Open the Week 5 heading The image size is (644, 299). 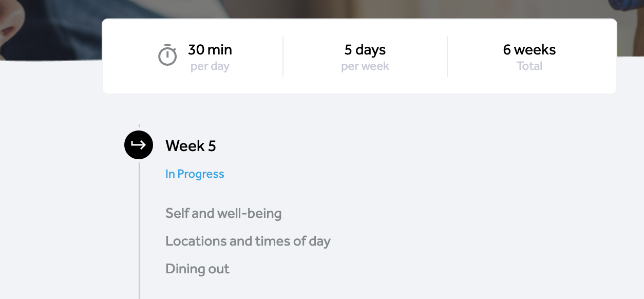(x=191, y=146)
